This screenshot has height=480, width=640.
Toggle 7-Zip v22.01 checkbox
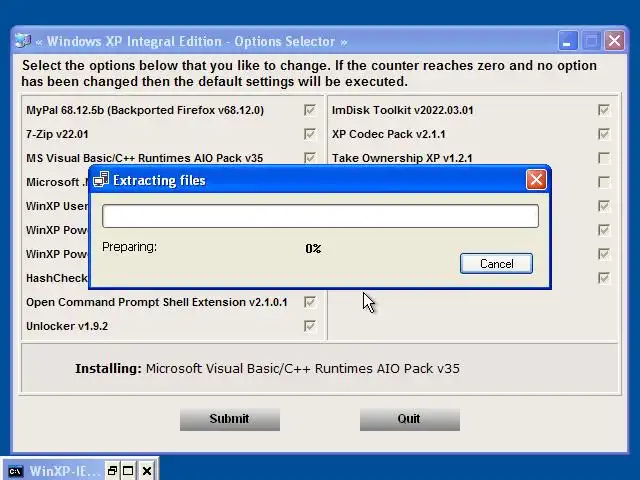click(x=310, y=134)
